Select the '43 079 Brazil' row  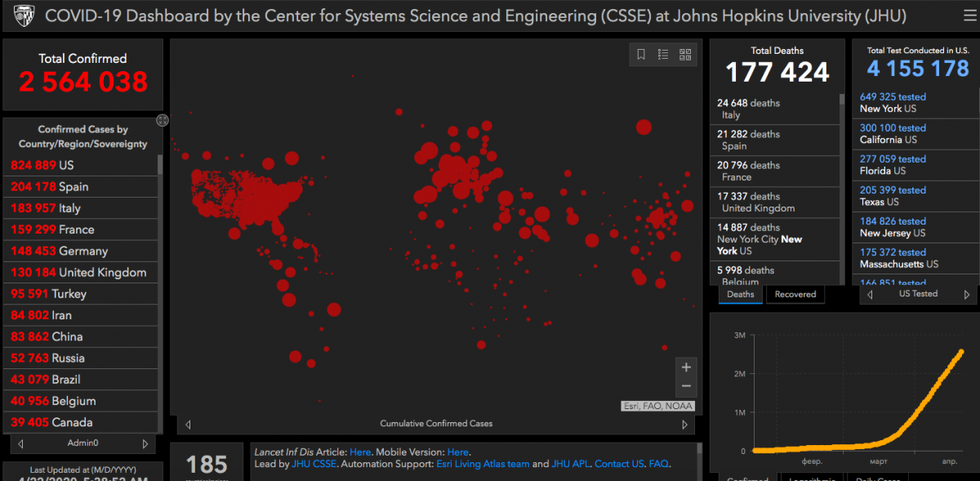coord(80,380)
